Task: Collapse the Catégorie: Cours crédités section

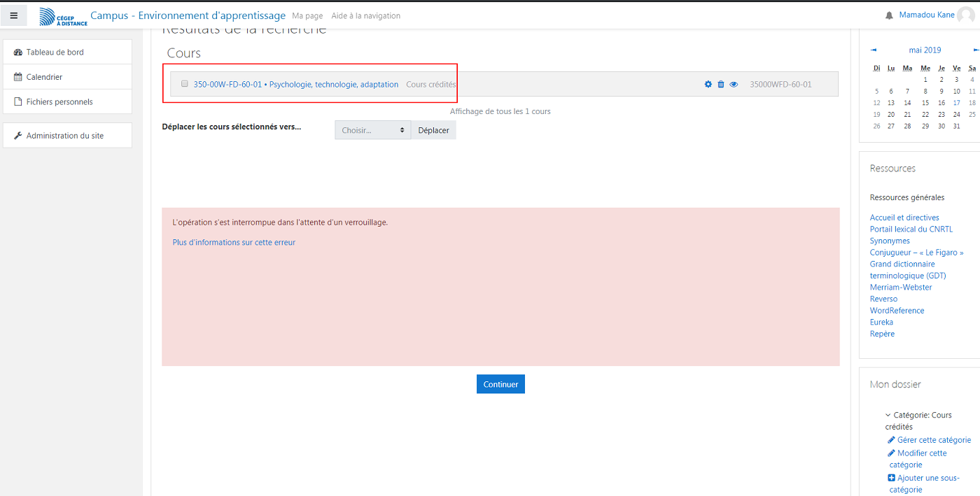Action: 888,416
